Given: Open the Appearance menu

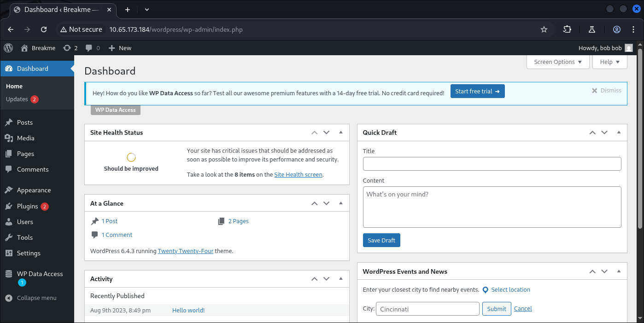Looking at the screenshot, I should tap(37, 190).
